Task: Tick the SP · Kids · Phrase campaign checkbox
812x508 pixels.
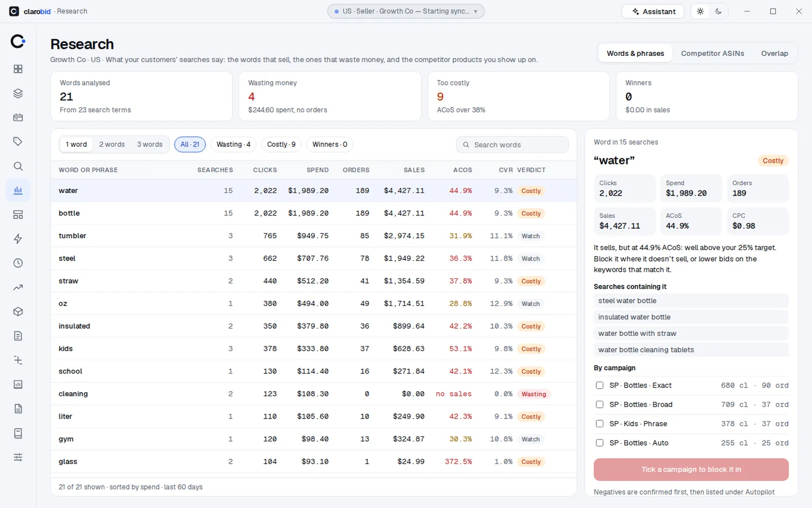Action: coord(599,424)
